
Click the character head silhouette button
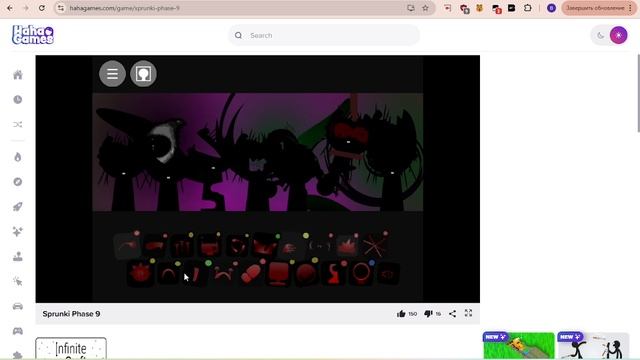click(x=143, y=74)
